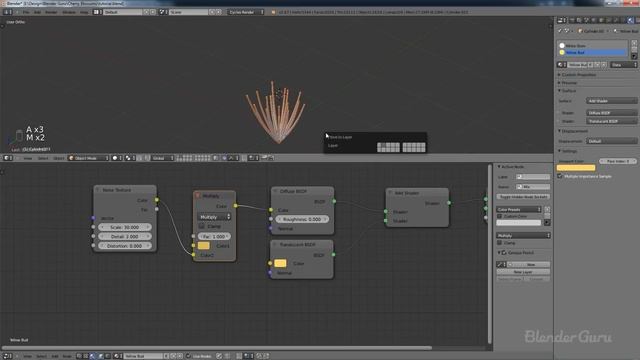Open Diffuse BSDF shader dropdown
640x360 pixels.
611,113
